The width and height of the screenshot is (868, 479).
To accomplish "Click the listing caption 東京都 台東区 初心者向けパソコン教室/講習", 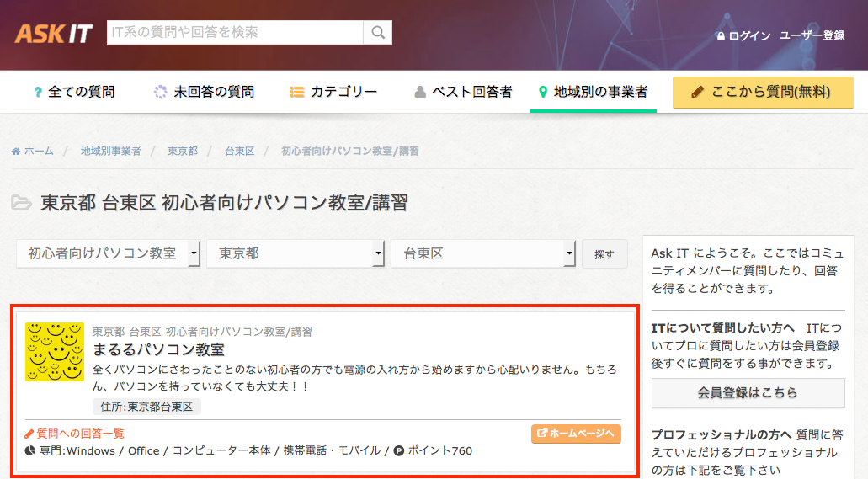I will coord(202,332).
